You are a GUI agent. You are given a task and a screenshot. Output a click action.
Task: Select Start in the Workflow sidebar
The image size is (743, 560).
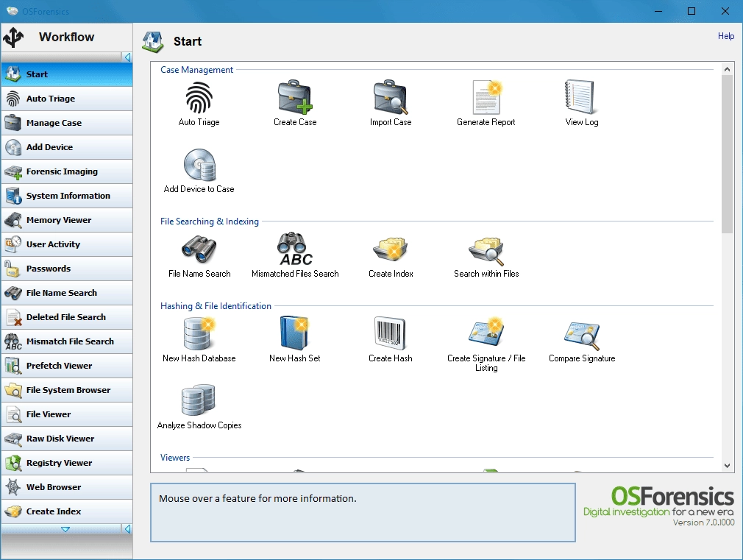pyautogui.click(x=67, y=74)
